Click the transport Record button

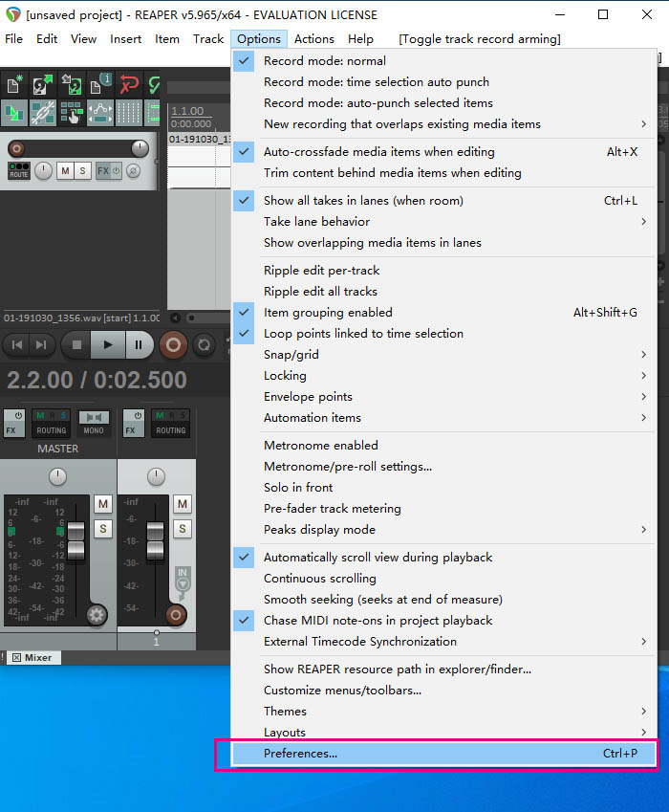(173, 345)
